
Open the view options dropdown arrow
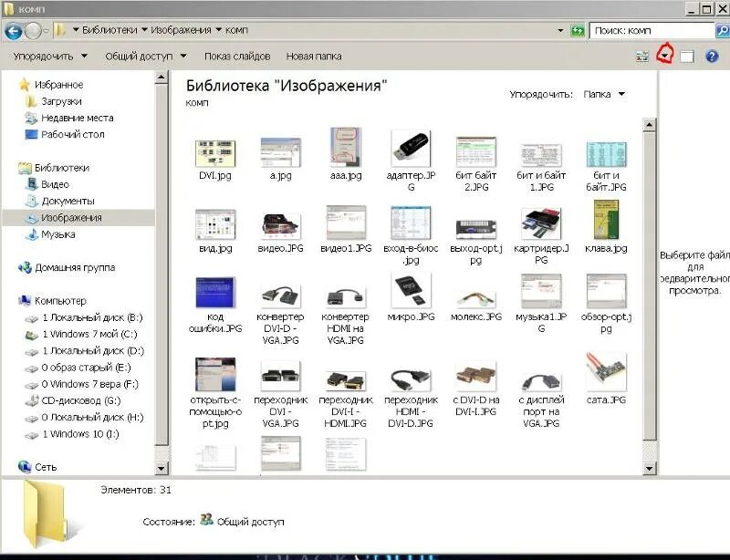pyautogui.click(x=666, y=57)
